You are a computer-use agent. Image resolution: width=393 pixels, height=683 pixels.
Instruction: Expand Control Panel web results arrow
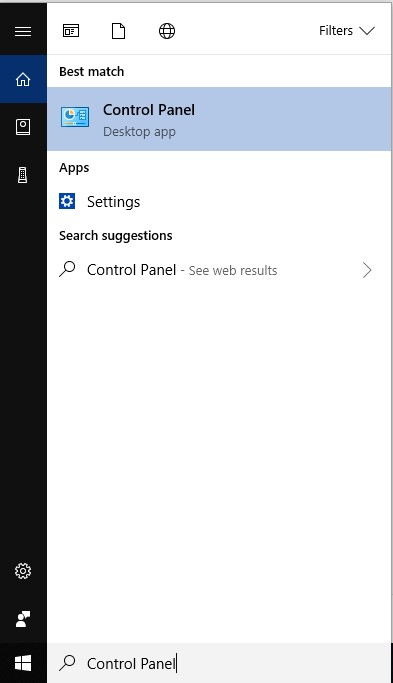click(x=367, y=270)
